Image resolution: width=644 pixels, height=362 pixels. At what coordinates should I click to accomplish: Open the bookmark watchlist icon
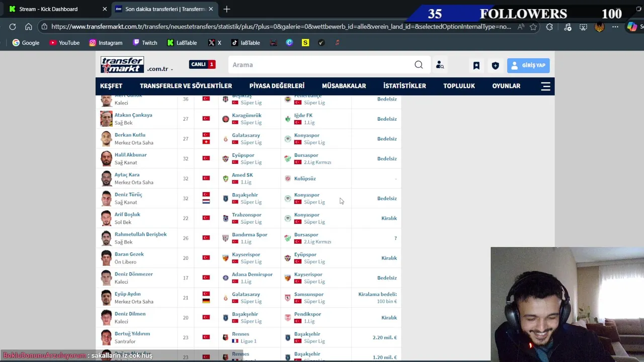(476, 65)
